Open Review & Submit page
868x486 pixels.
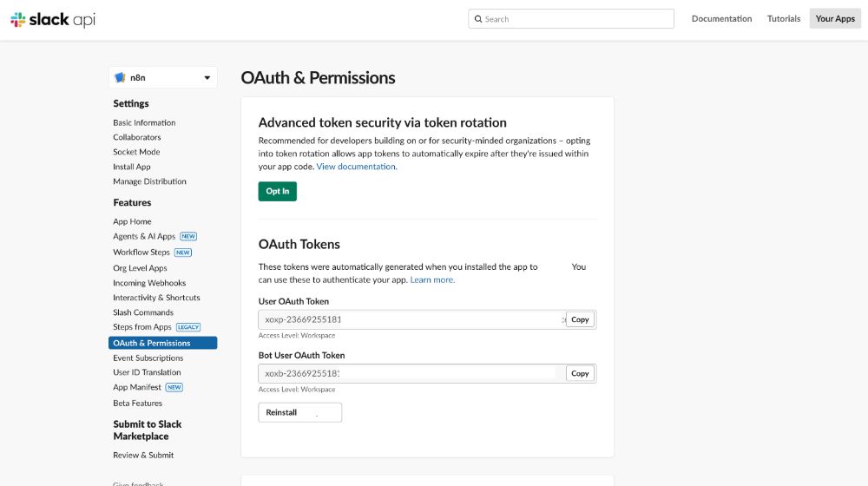click(x=143, y=455)
